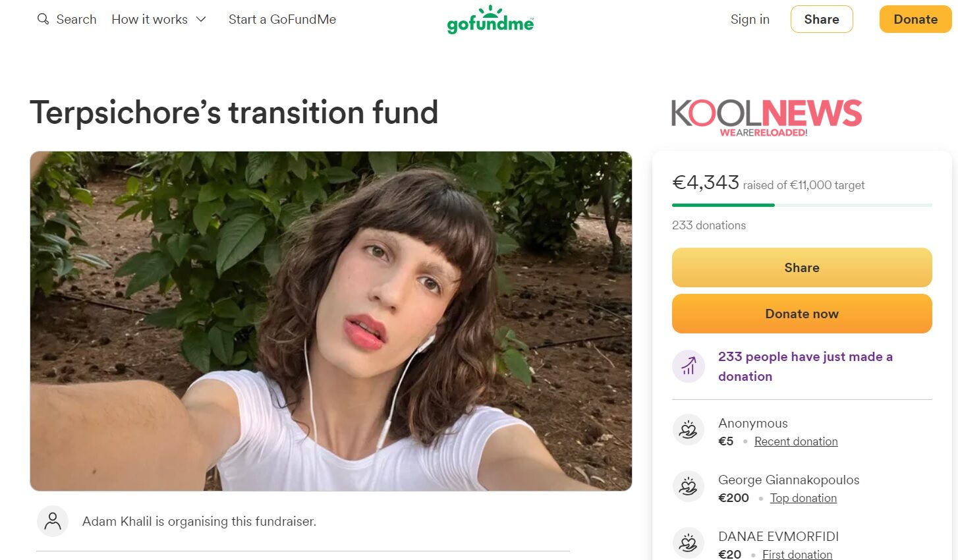Click George Giannakopoulos donor icon

(689, 487)
